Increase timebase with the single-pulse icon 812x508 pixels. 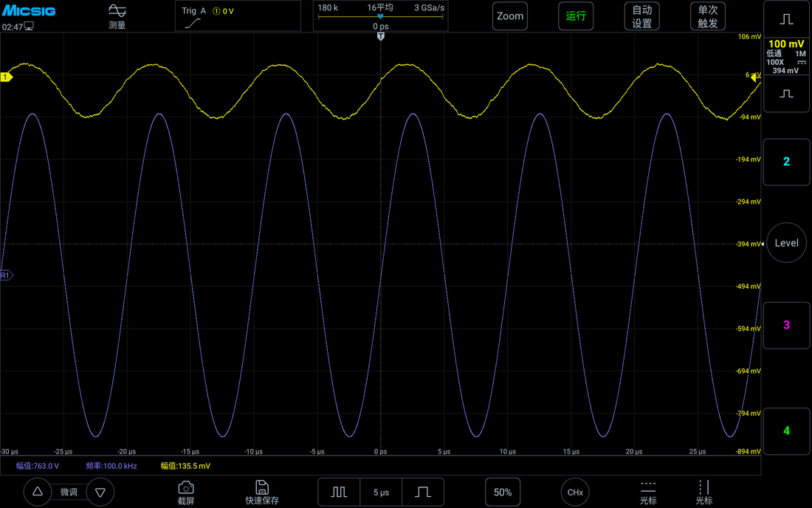point(422,492)
